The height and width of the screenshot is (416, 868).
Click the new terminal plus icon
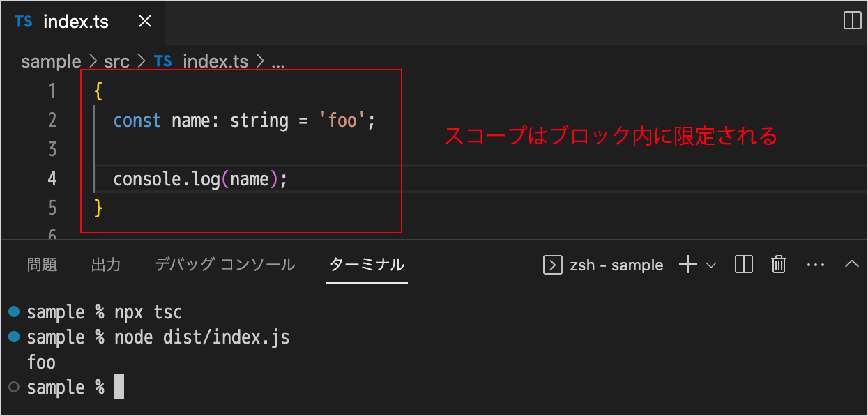pyautogui.click(x=688, y=265)
